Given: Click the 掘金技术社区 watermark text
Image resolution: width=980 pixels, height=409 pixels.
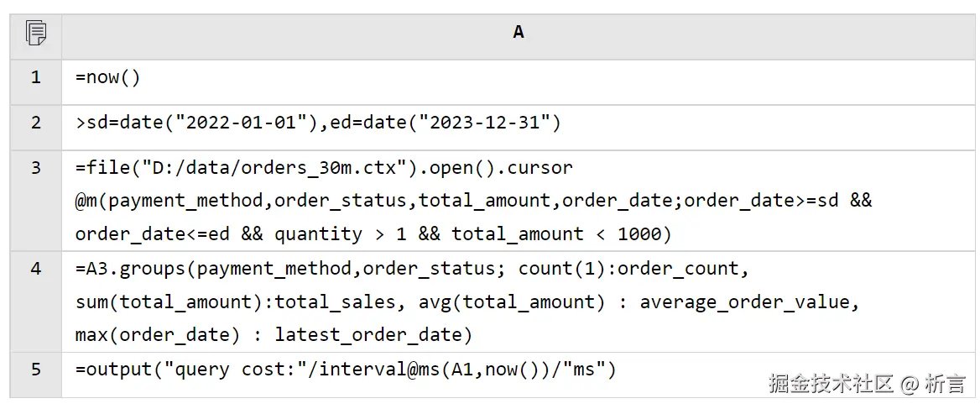Looking at the screenshot, I should (831, 385).
